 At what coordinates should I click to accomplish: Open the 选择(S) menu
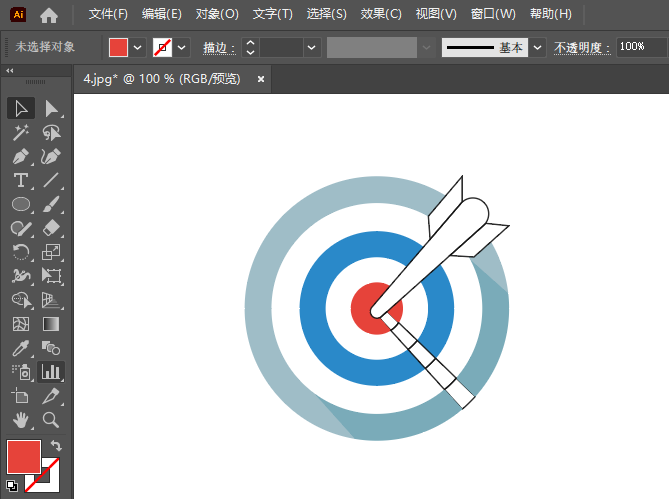pos(327,15)
